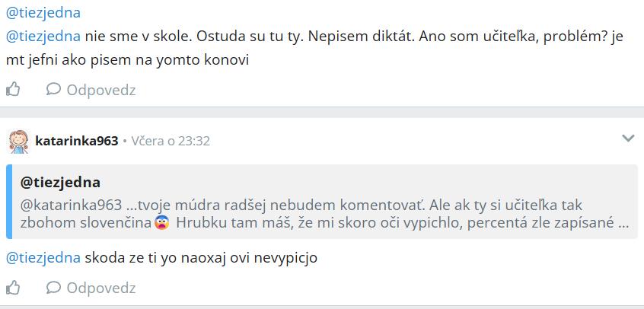Open the standalone @tiezjedna link at top
The width and height of the screenshot is (644, 309).
tap(43, 13)
